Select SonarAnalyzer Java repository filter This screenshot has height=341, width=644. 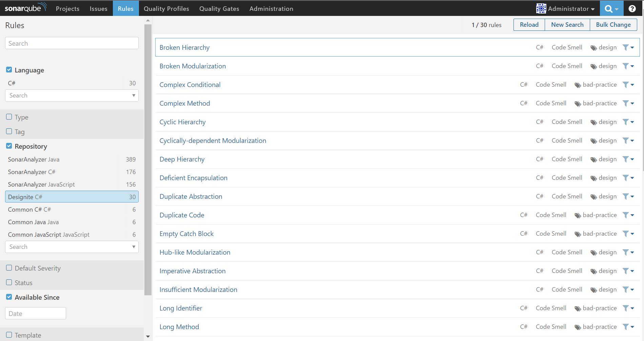pyautogui.click(x=72, y=159)
